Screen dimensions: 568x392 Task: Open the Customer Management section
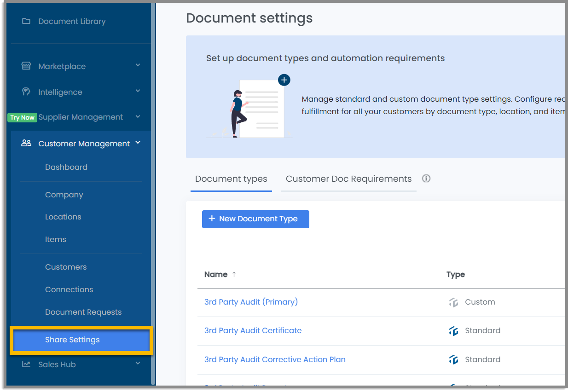(x=84, y=144)
